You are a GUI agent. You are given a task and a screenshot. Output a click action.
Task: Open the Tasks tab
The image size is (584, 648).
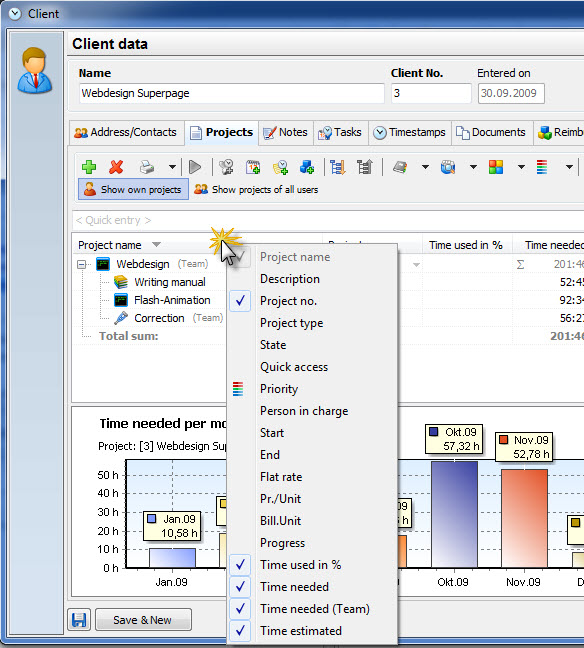click(340, 132)
